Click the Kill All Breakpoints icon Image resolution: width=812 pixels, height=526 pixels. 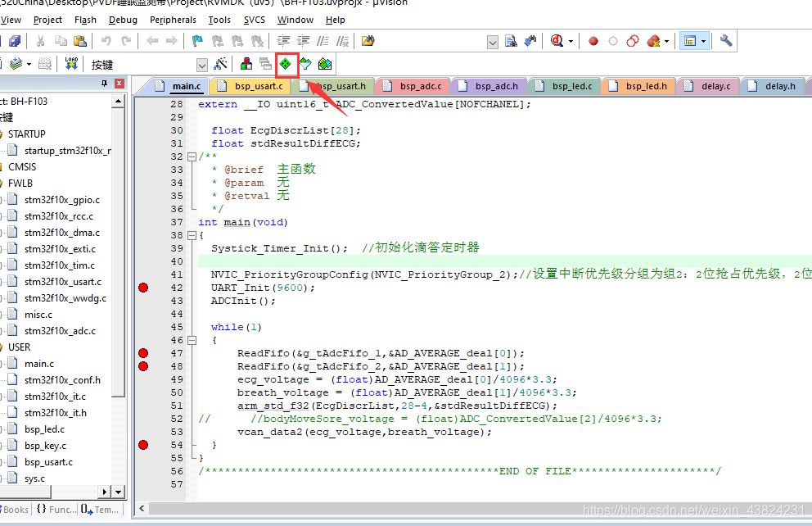click(653, 41)
